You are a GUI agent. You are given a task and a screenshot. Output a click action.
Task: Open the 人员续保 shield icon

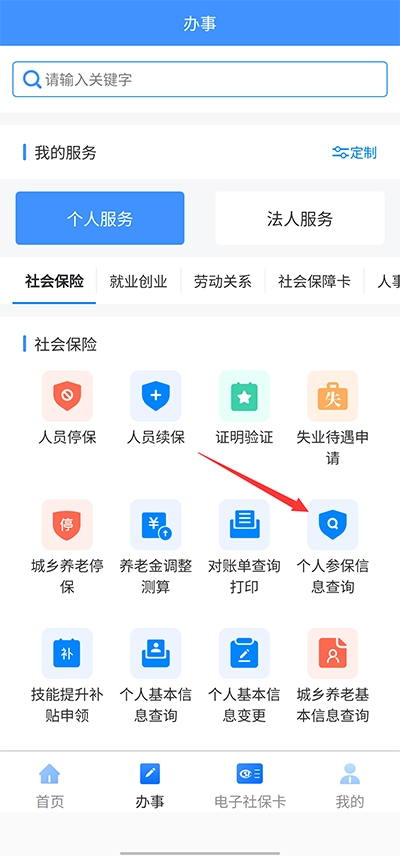(156, 396)
